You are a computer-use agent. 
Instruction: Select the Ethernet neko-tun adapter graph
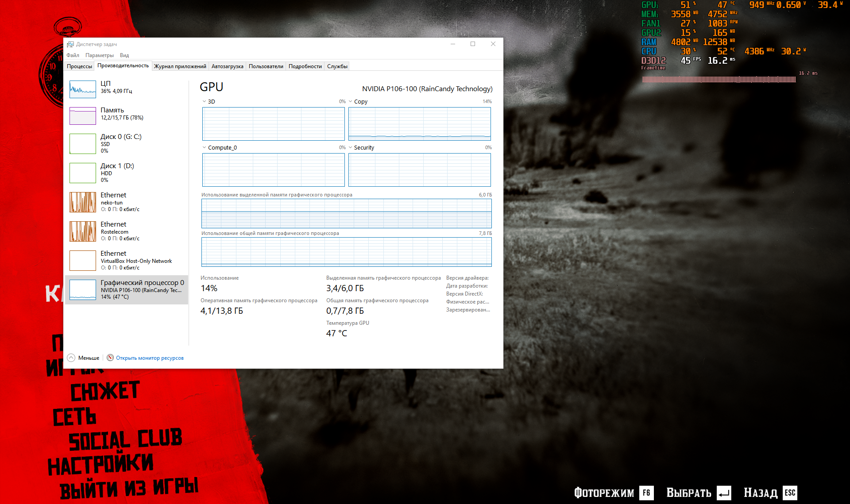(x=83, y=202)
